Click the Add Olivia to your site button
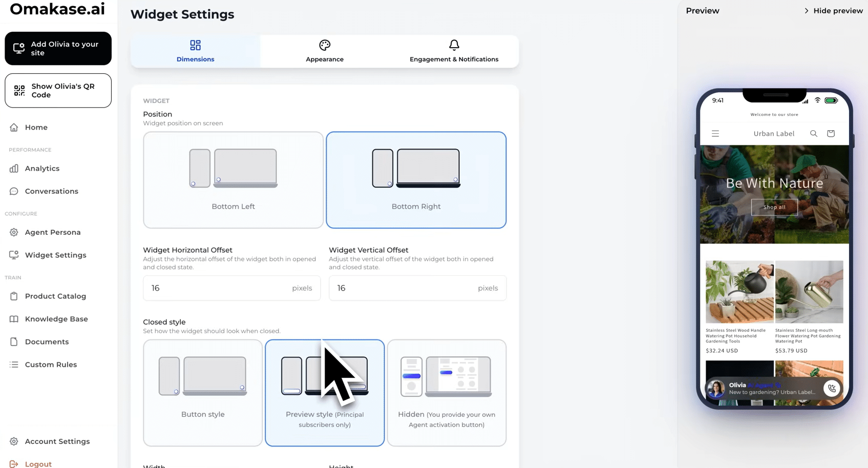 [x=58, y=48]
